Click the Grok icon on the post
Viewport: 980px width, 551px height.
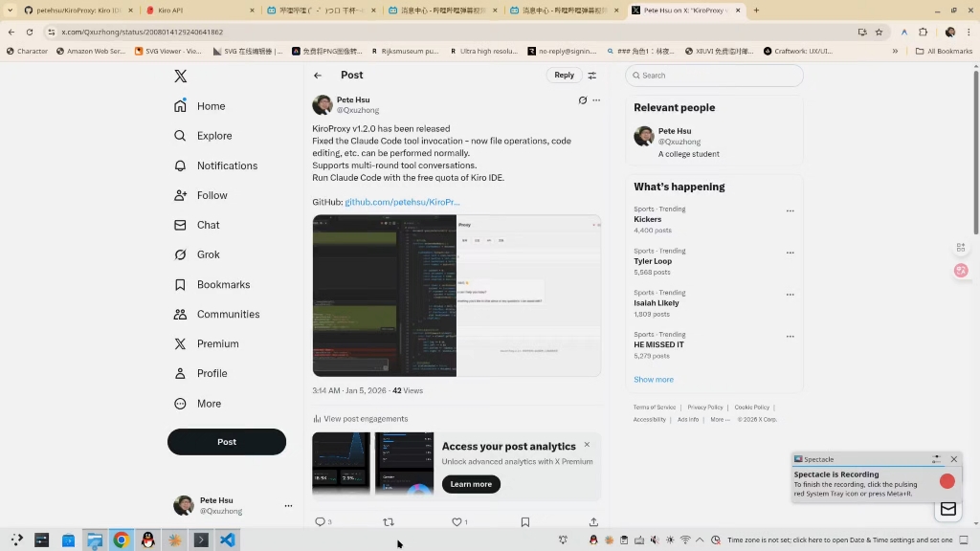click(x=583, y=99)
